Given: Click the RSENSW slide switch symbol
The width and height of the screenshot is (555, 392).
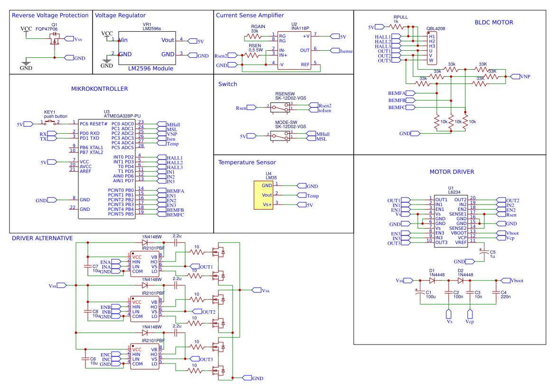Looking at the screenshot, I should [280, 108].
